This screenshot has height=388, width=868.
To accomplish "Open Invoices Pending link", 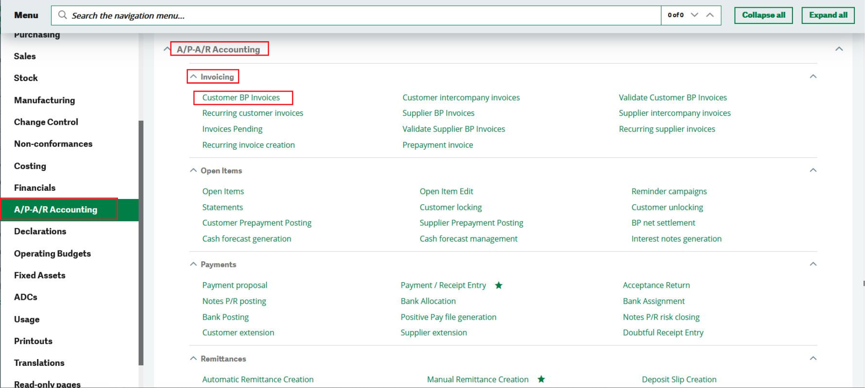I will point(232,129).
